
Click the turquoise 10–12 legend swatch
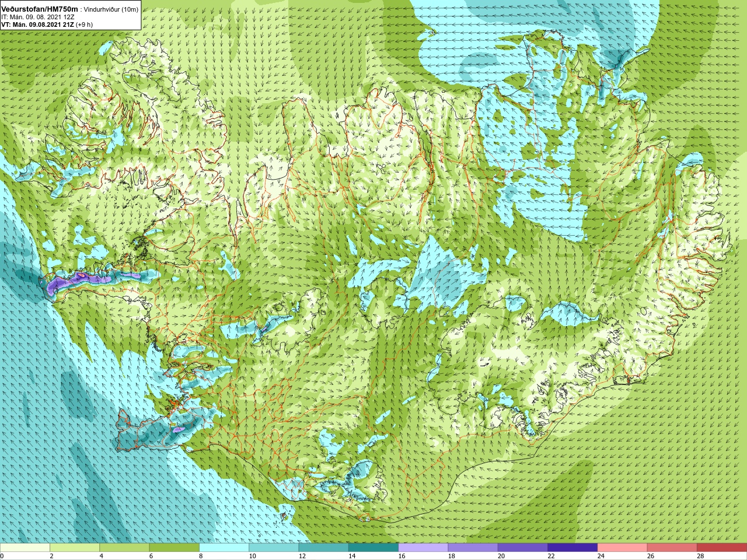coord(274,548)
